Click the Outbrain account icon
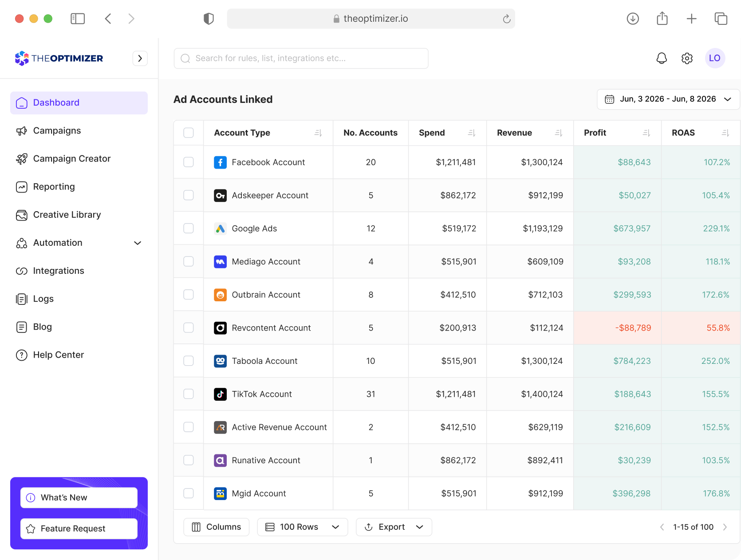Screen dimensions: 741x560 221,295
